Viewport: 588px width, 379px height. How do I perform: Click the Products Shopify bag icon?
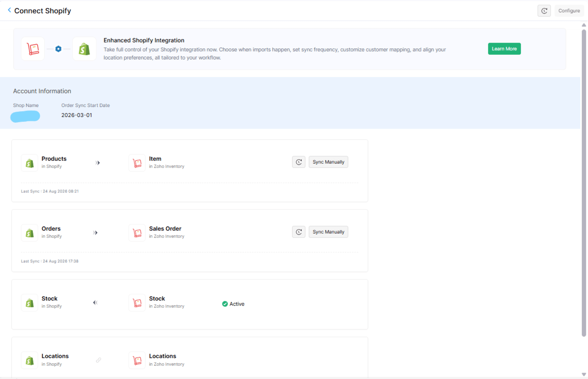(30, 163)
